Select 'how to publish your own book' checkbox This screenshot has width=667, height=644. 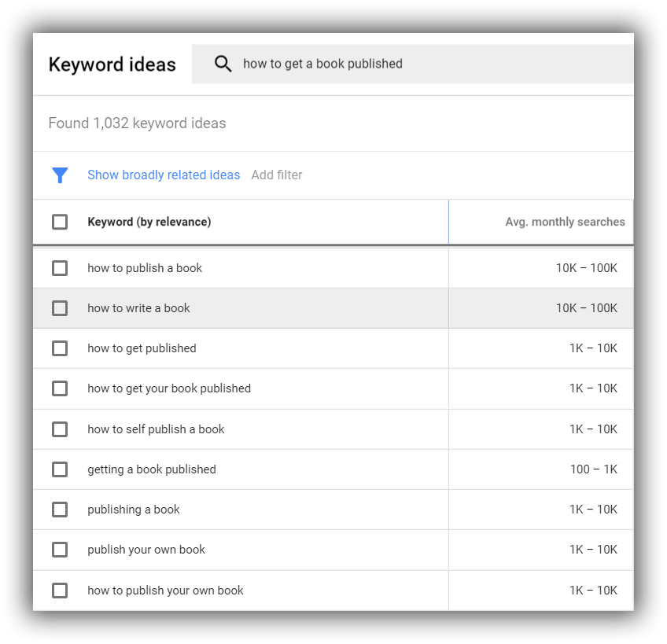(x=60, y=591)
